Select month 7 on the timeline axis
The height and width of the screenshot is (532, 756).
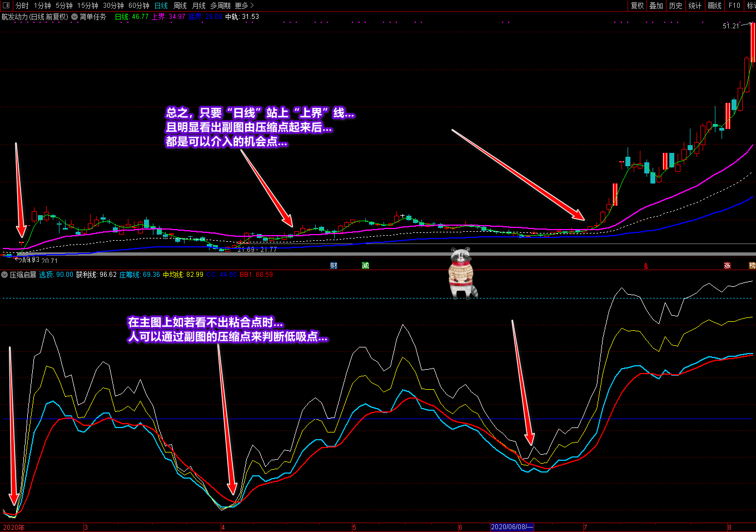[585, 528]
